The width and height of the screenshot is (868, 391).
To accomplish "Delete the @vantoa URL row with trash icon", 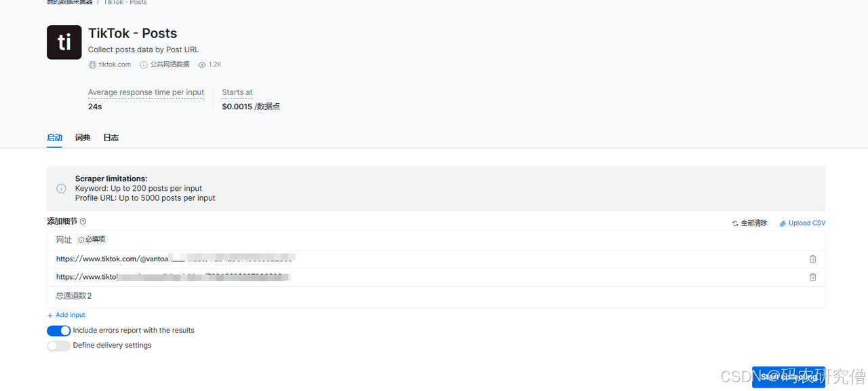I will pos(812,259).
